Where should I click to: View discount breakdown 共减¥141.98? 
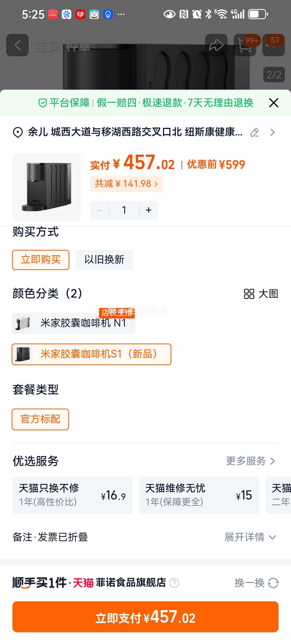point(126,184)
